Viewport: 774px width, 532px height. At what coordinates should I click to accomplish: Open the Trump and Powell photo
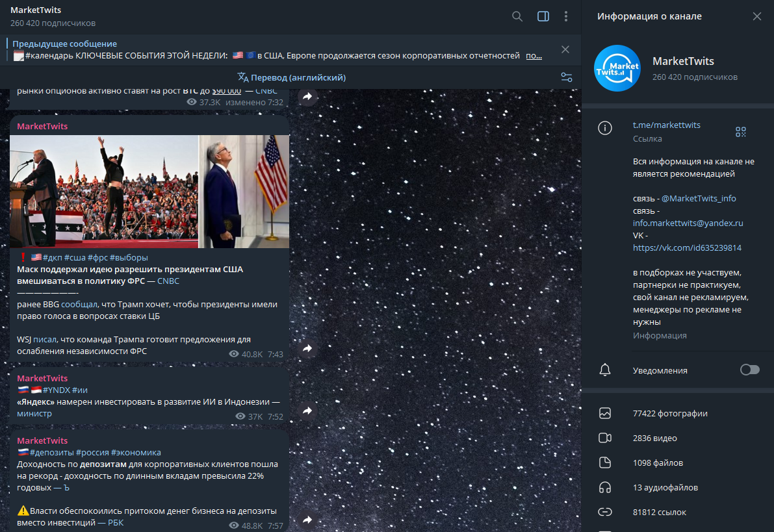[149, 192]
